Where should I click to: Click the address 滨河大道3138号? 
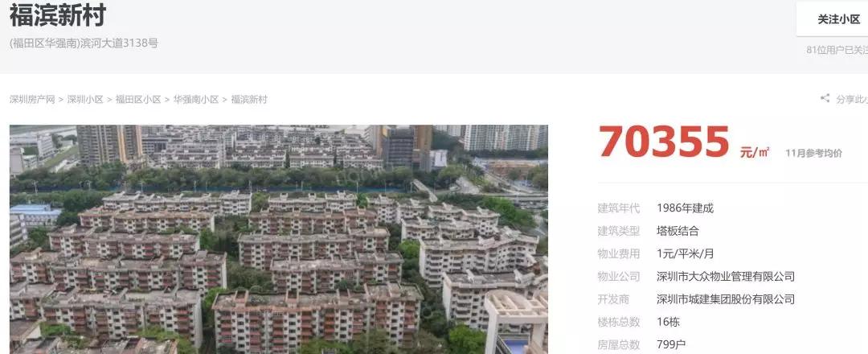click(x=120, y=43)
